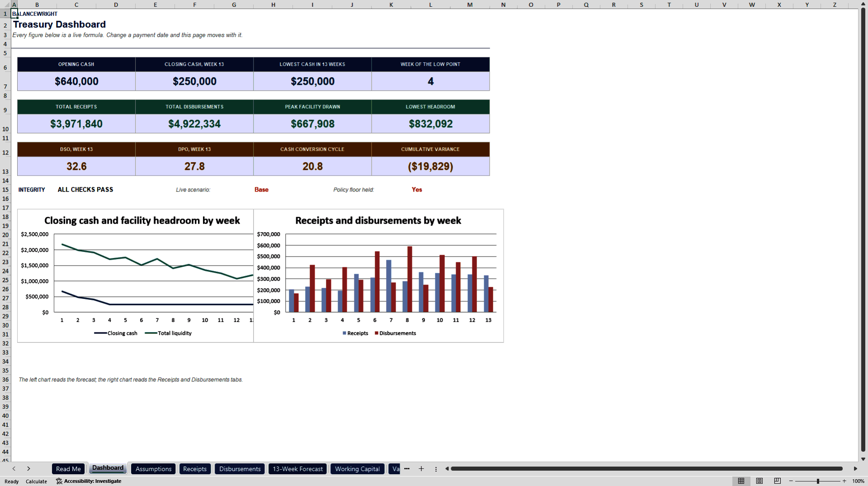The width and height of the screenshot is (868, 486).
Task: Open the Receipts sheet tab
Action: (195, 469)
